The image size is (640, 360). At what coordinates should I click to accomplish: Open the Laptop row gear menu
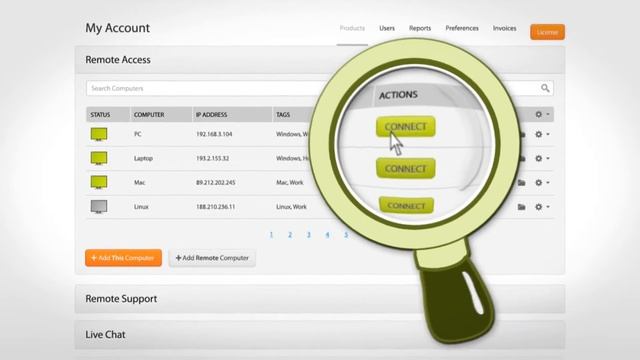(542, 158)
